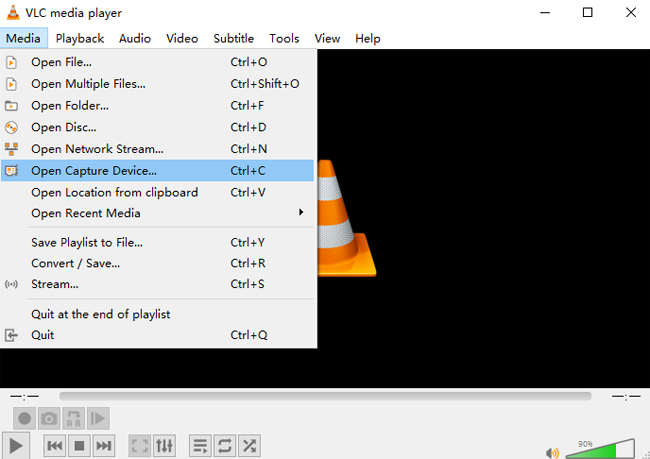650x459 pixels.
Task: Toggle fullscreen video mode
Action: click(140, 446)
